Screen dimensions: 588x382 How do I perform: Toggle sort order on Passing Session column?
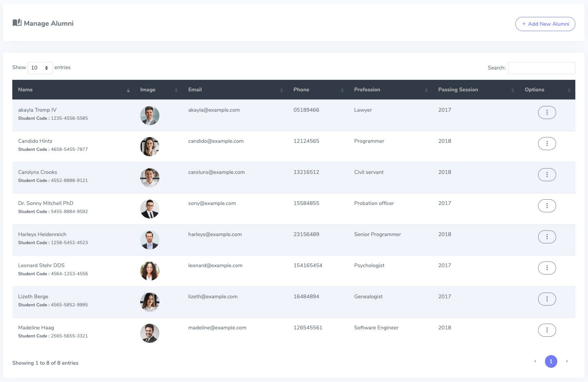[x=513, y=91]
